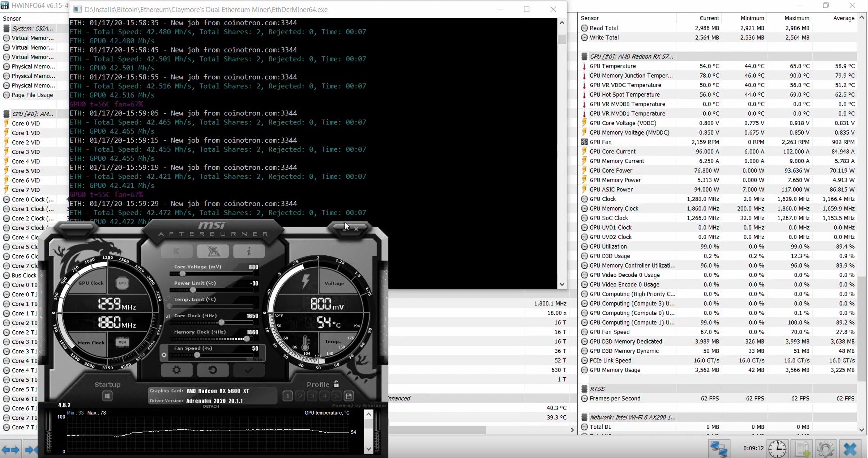Click GPU Fan sensor row icon
Viewport: 868px width, 458px height.
[584, 142]
